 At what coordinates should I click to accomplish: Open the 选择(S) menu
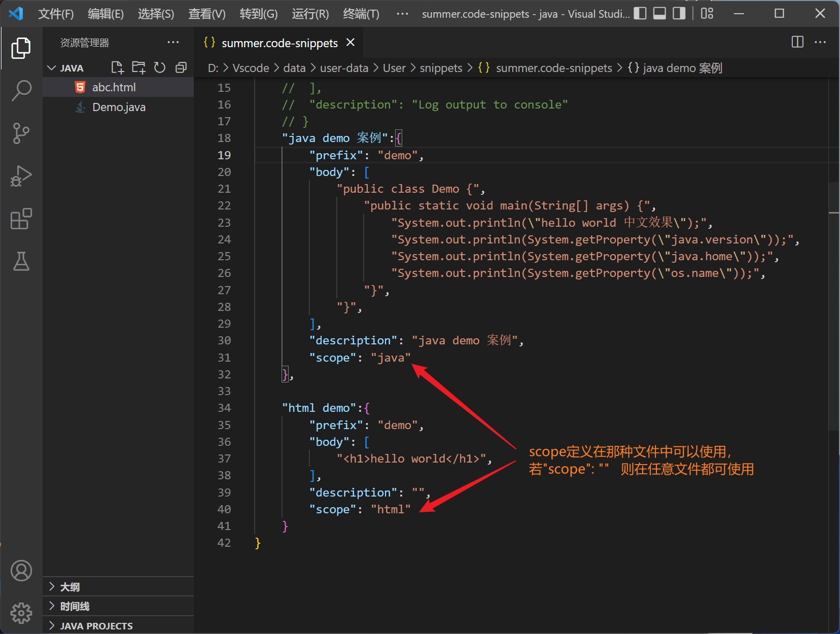tap(156, 14)
